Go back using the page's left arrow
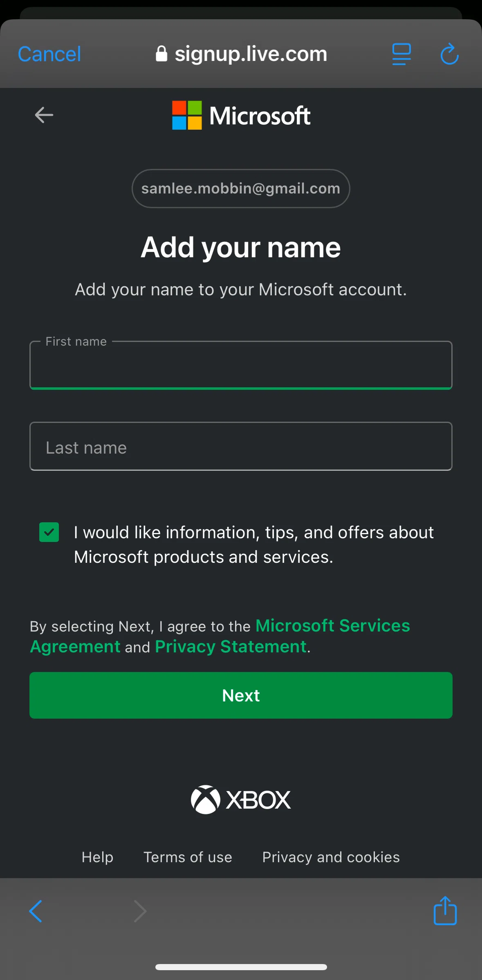 44,115
